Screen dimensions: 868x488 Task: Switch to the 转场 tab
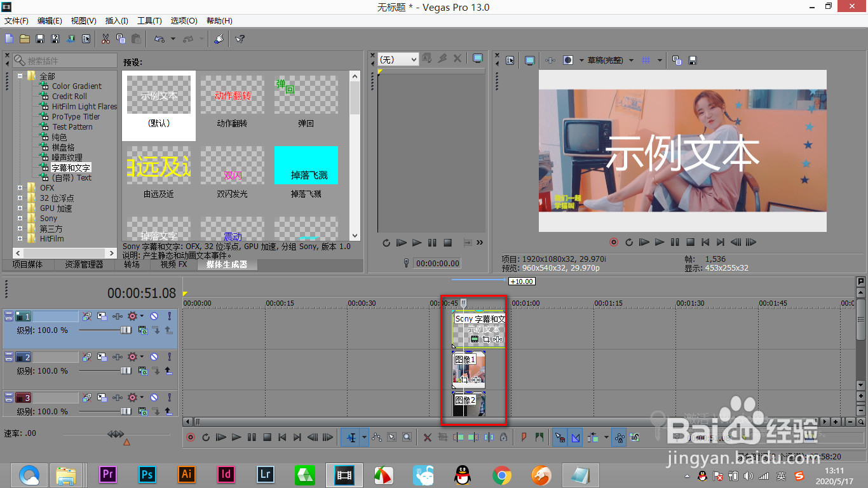tap(132, 264)
